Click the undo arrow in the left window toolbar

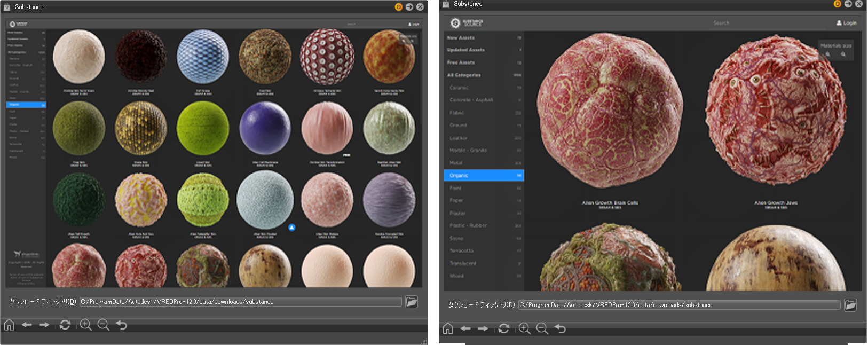coord(122,325)
